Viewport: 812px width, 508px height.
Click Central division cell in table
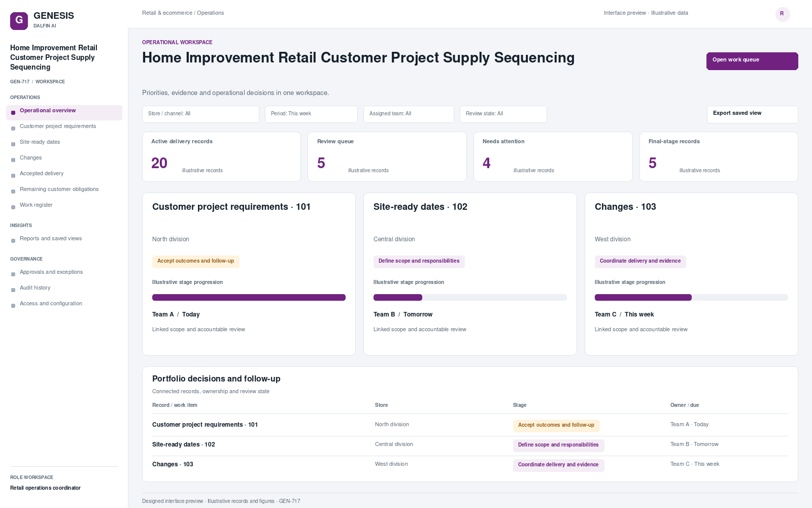pyautogui.click(x=394, y=444)
